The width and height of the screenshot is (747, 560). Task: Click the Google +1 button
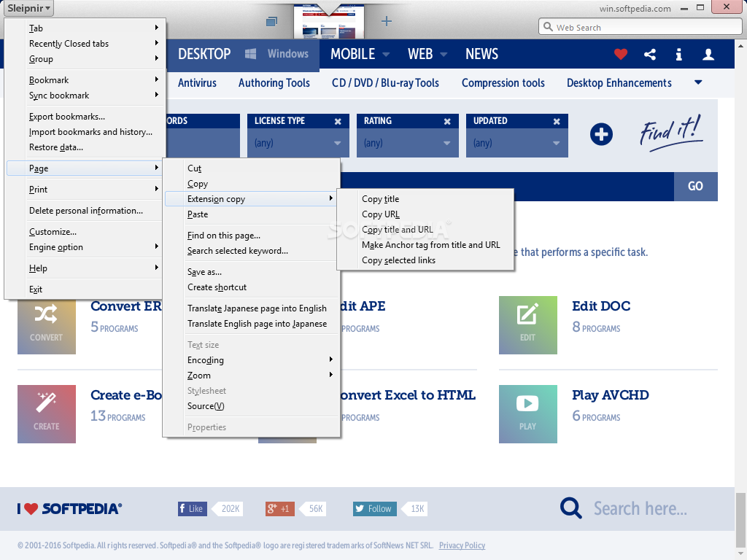[x=279, y=508]
